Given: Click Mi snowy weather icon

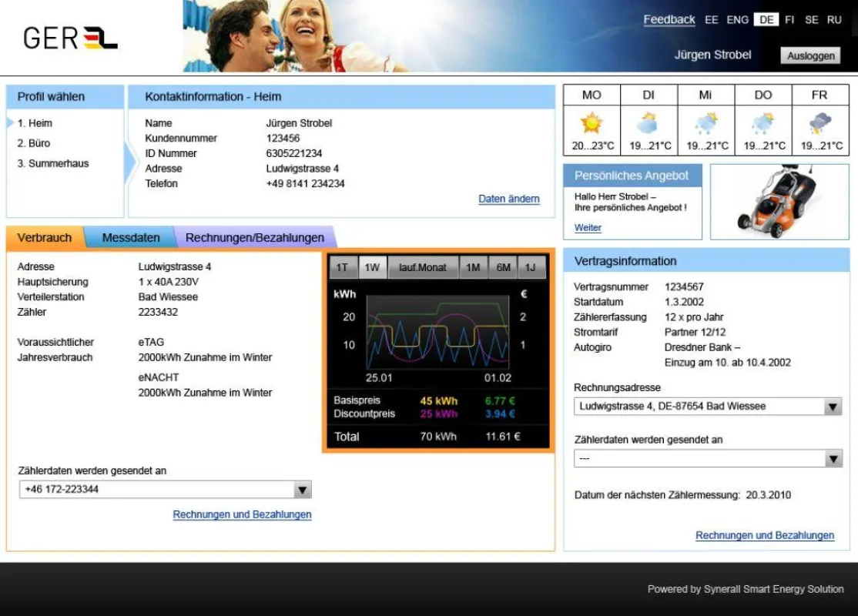Looking at the screenshot, I should (706, 123).
